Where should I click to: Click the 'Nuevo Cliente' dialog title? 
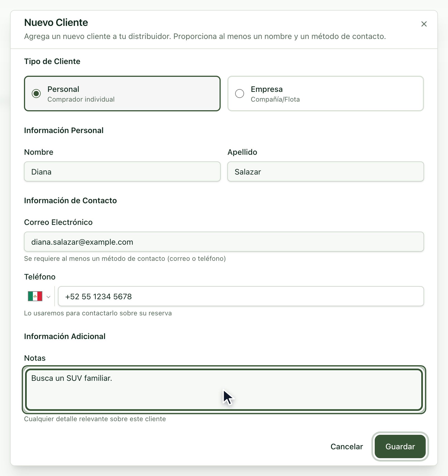point(56,23)
